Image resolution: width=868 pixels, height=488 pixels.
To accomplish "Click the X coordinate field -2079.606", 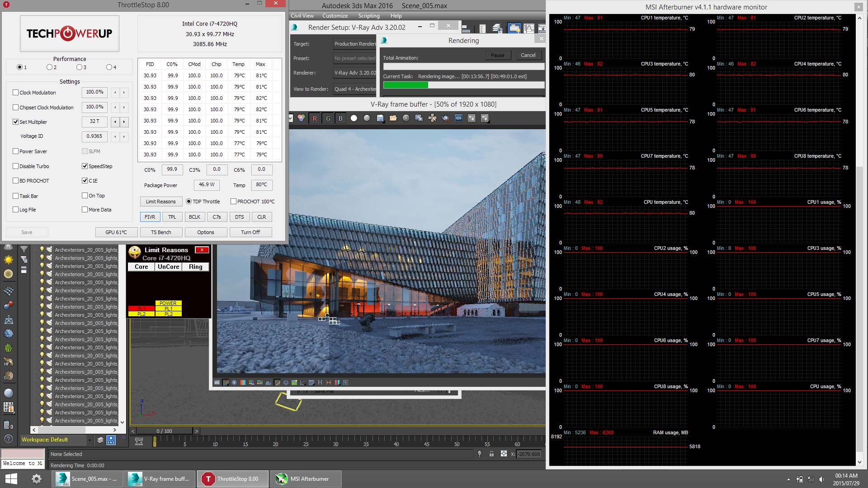I will pos(528,454).
